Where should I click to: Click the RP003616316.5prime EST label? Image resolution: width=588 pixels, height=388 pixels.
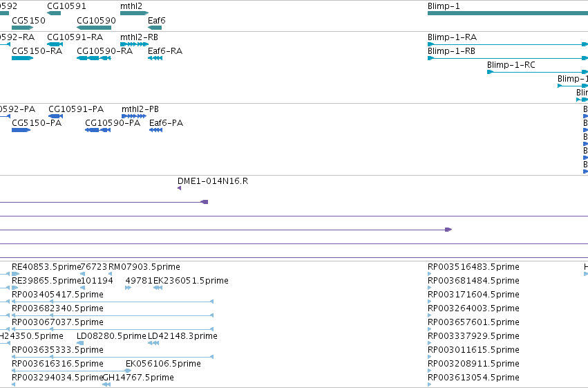(x=58, y=364)
